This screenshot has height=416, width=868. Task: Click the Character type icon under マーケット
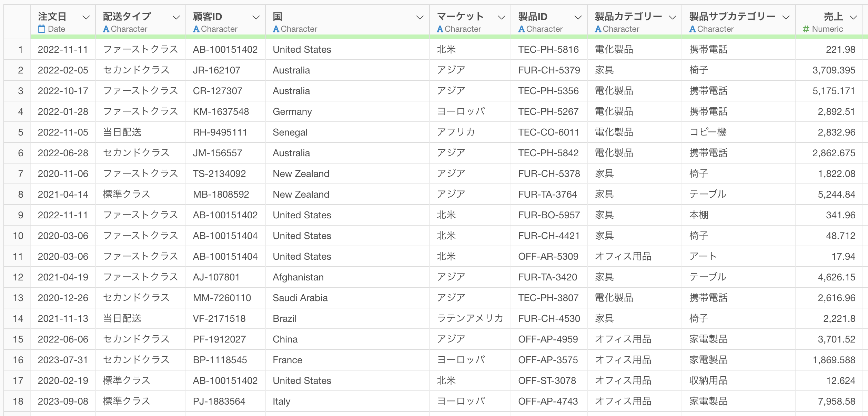click(x=440, y=29)
